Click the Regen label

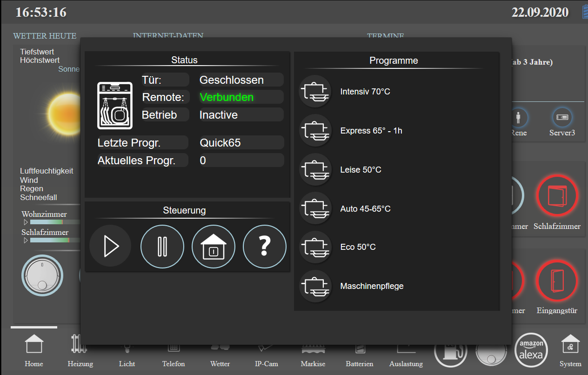pos(32,188)
